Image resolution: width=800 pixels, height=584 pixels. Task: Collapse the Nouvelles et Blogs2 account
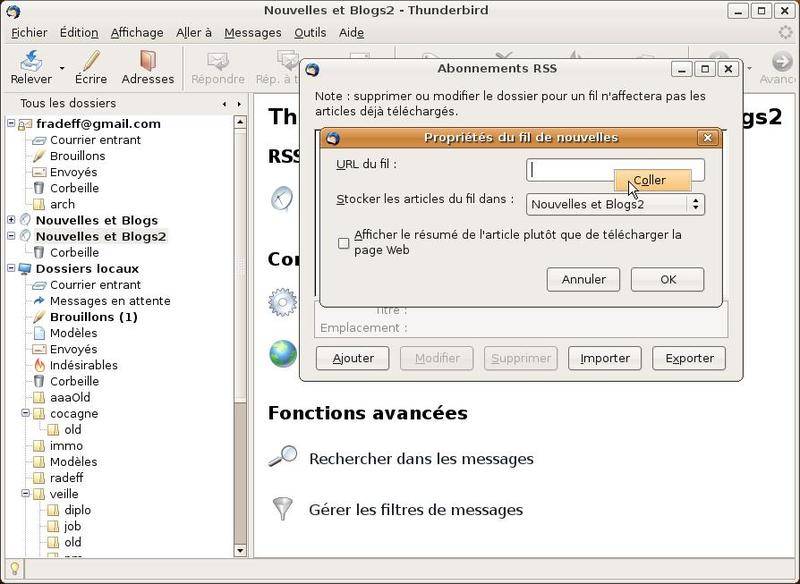[11, 236]
